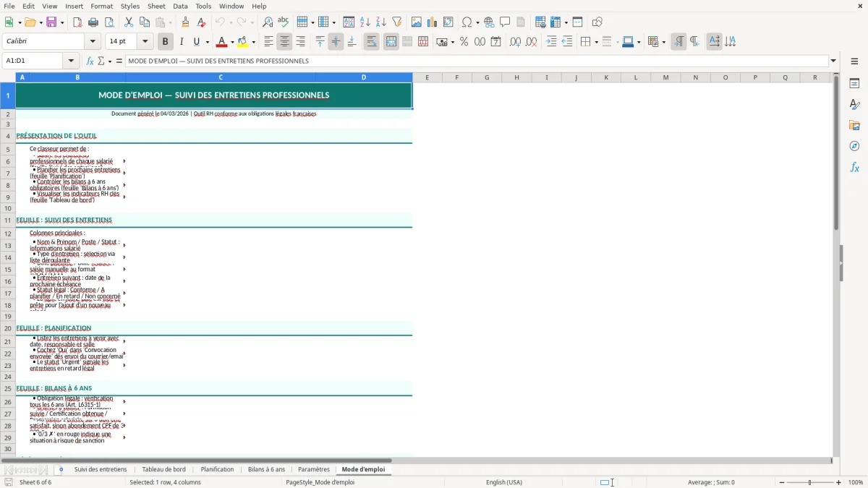Toggle AutoFilter funnel icon
The height and width of the screenshot is (488, 868).
pyautogui.click(x=397, y=22)
